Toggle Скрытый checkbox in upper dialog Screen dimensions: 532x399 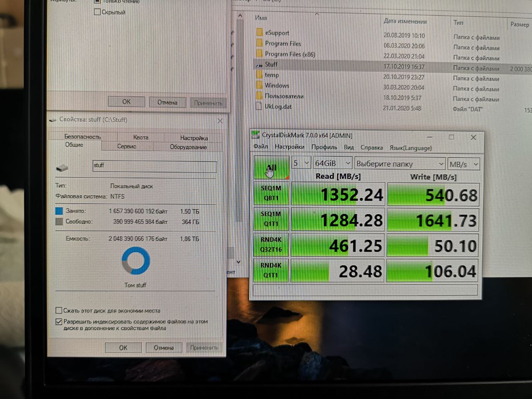(x=97, y=12)
